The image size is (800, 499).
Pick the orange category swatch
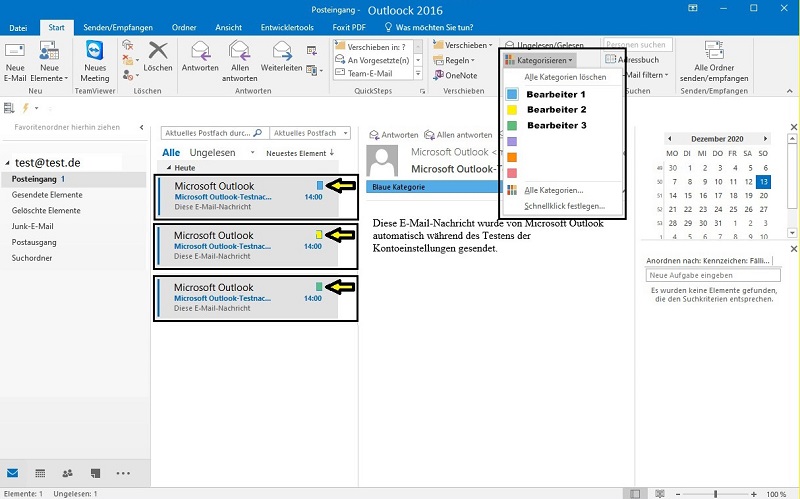tap(512, 157)
